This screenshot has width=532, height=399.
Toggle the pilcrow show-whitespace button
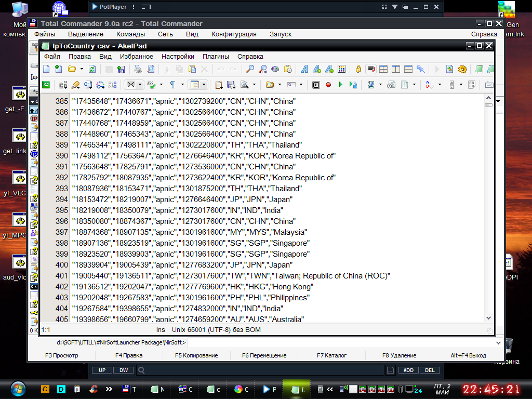pos(173,85)
